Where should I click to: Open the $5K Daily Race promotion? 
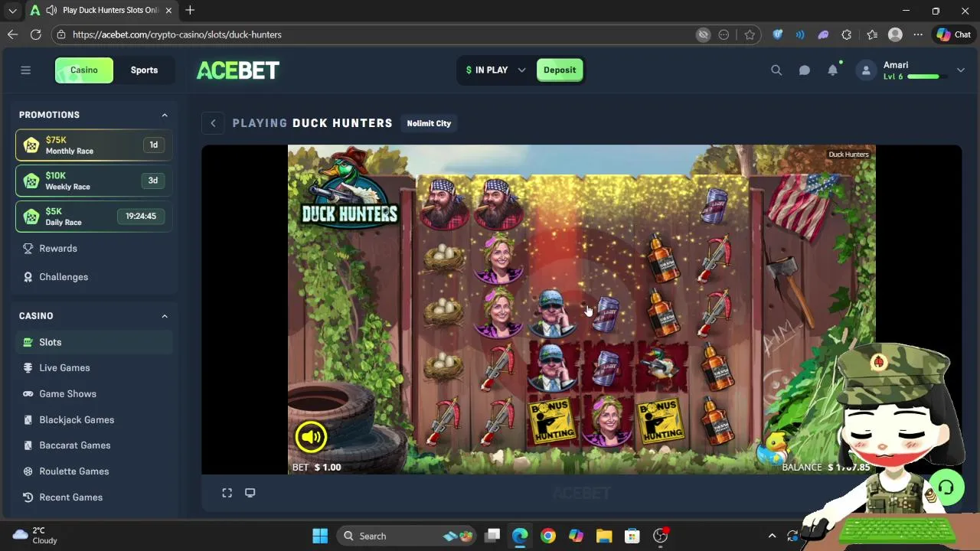(93, 217)
